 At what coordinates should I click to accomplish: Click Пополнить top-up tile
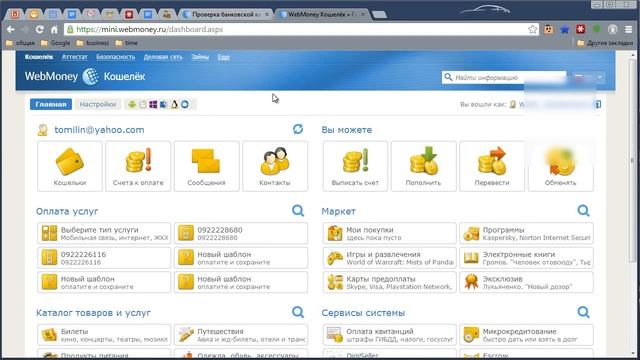click(x=424, y=166)
